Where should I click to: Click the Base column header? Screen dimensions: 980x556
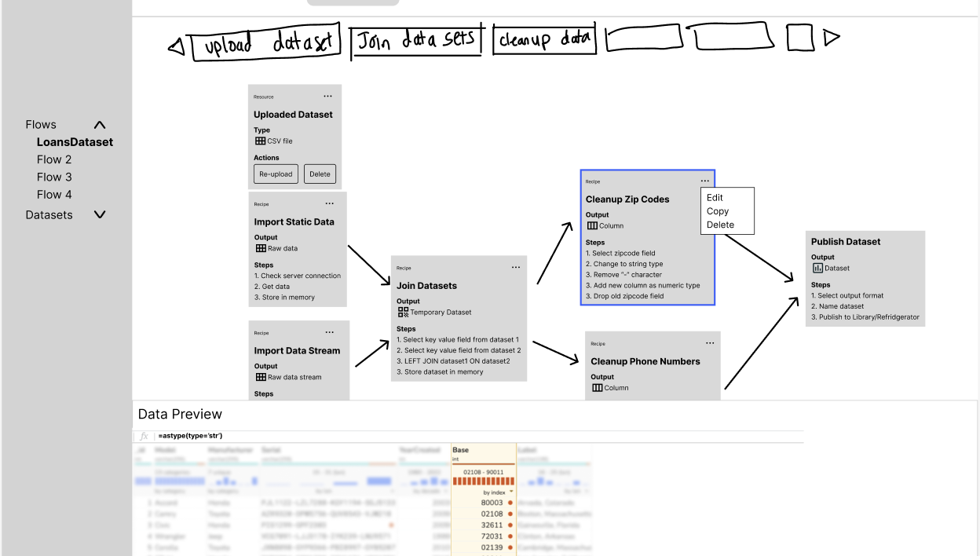tap(461, 450)
